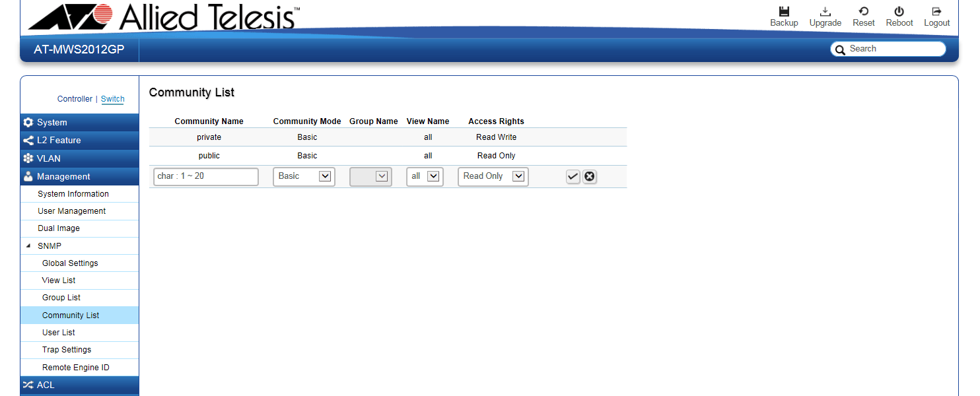Expand the VLAN menu section

tap(80, 158)
